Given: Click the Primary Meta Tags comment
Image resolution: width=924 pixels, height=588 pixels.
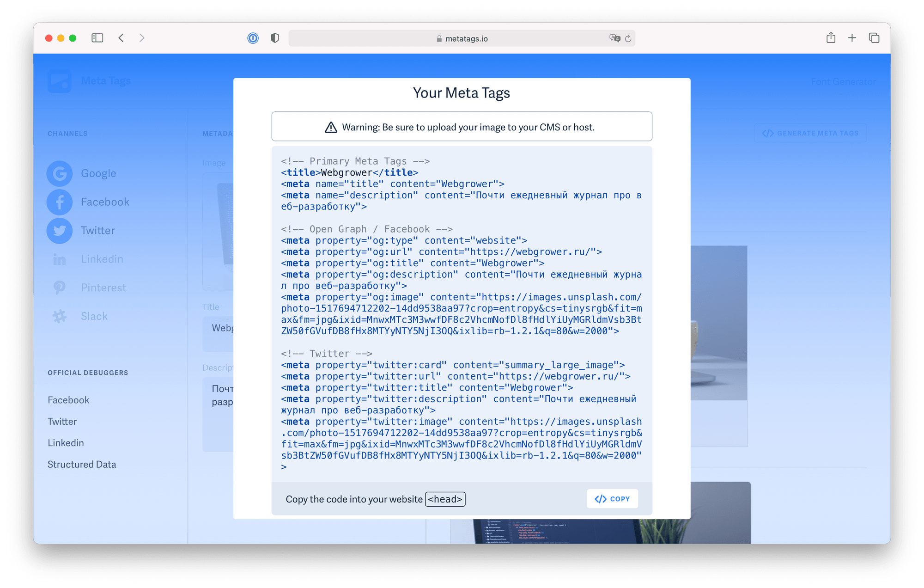Looking at the screenshot, I should tap(355, 161).
